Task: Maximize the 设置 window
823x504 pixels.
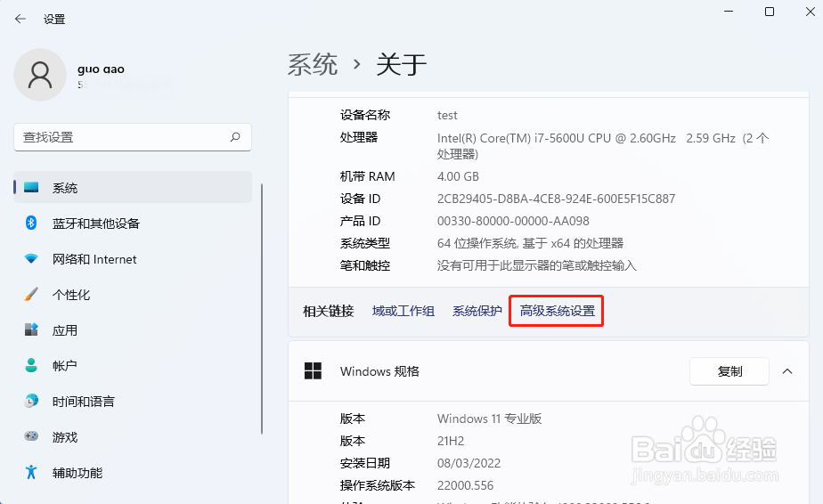Action: 770,11
